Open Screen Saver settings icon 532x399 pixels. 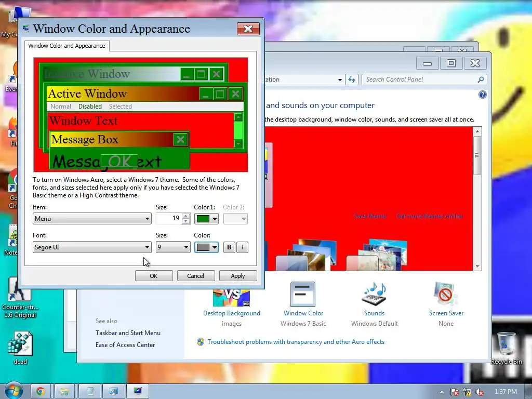(x=446, y=294)
